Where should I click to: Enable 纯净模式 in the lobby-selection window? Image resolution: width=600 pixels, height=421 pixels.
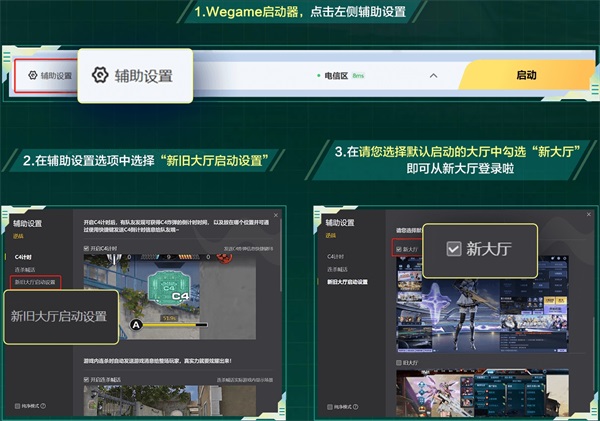(330, 407)
